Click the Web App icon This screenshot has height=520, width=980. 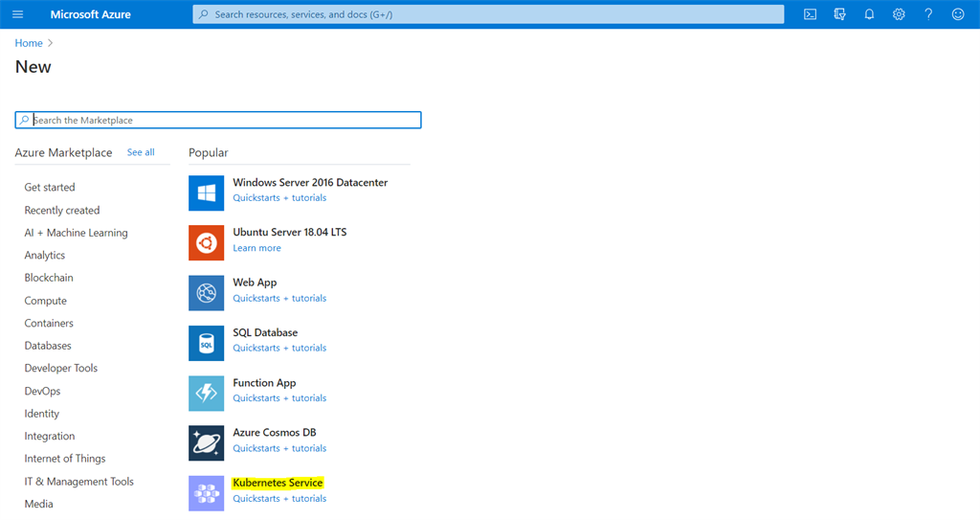pyautogui.click(x=207, y=293)
